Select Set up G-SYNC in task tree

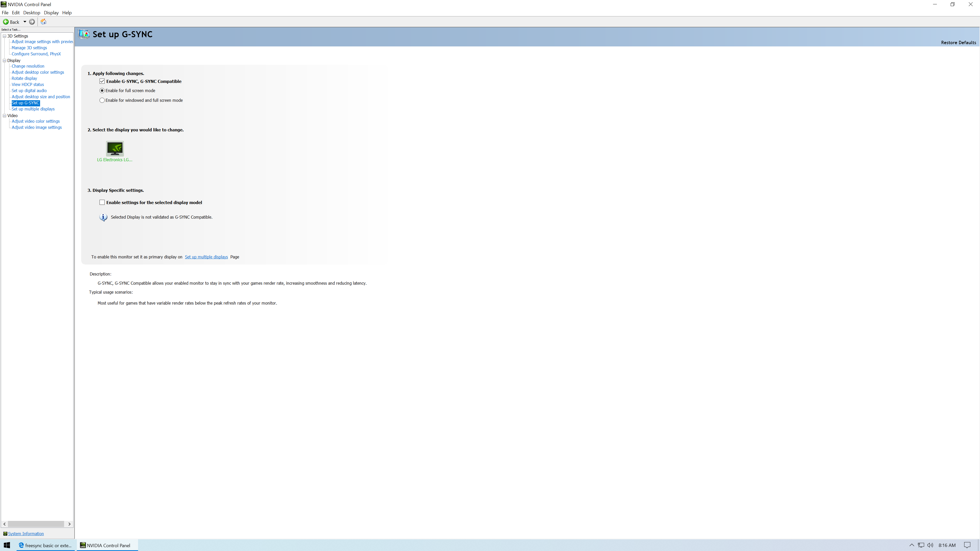click(x=26, y=103)
